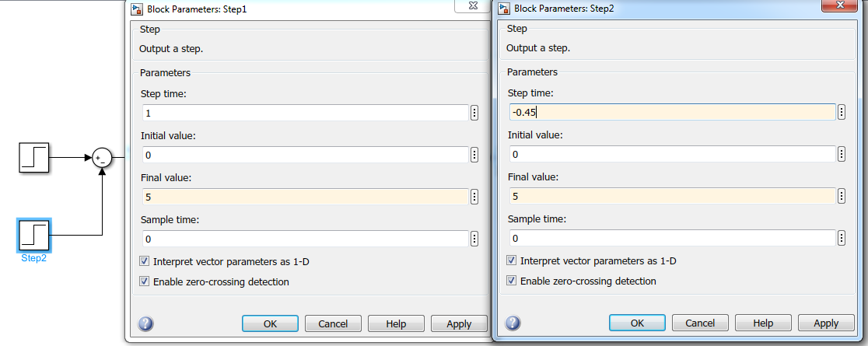This screenshot has height=346, width=868.
Task: Open options menu beside Step1 Sample time field
Action: 474,239
